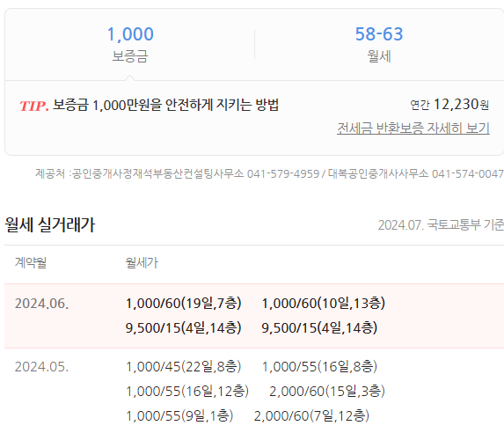Open 전세금 반환보증 자세히 보기 link

pyautogui.click(x=413, y=128)
